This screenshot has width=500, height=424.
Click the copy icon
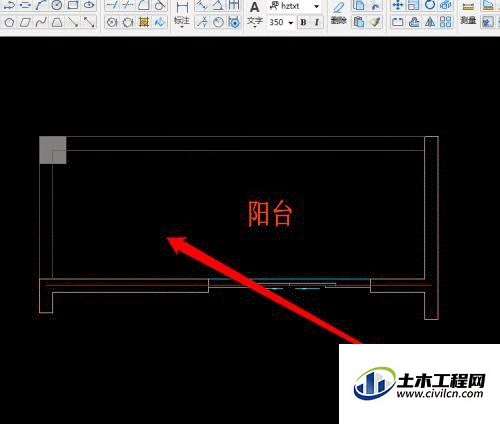[x=359, y=5]
